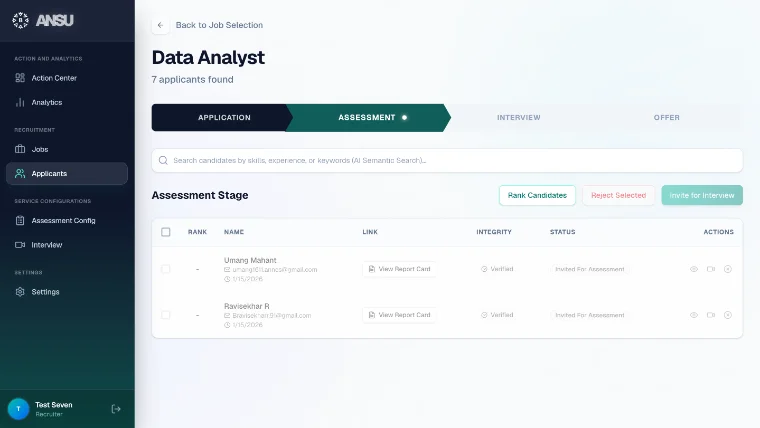
Task: Click the 7 applicants found text
Action: 192,79
